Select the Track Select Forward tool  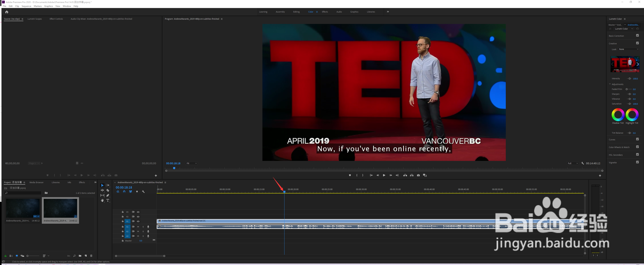point(108,185)
